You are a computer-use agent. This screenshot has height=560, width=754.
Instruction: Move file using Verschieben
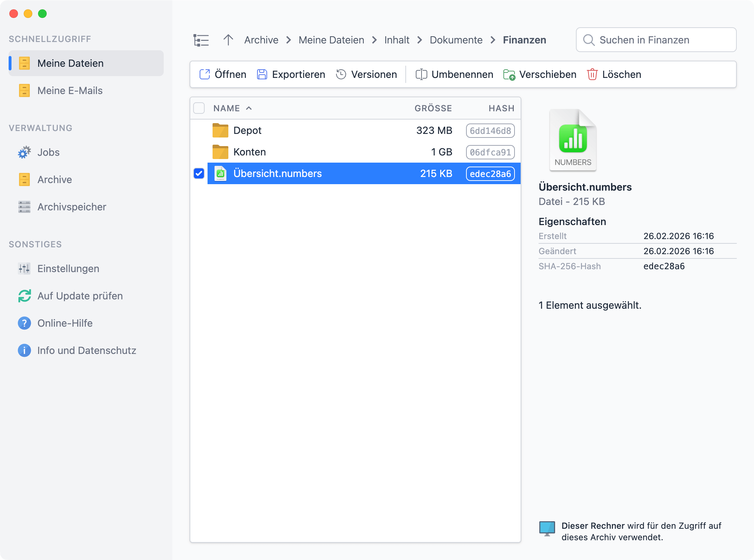tap(540, 74)
